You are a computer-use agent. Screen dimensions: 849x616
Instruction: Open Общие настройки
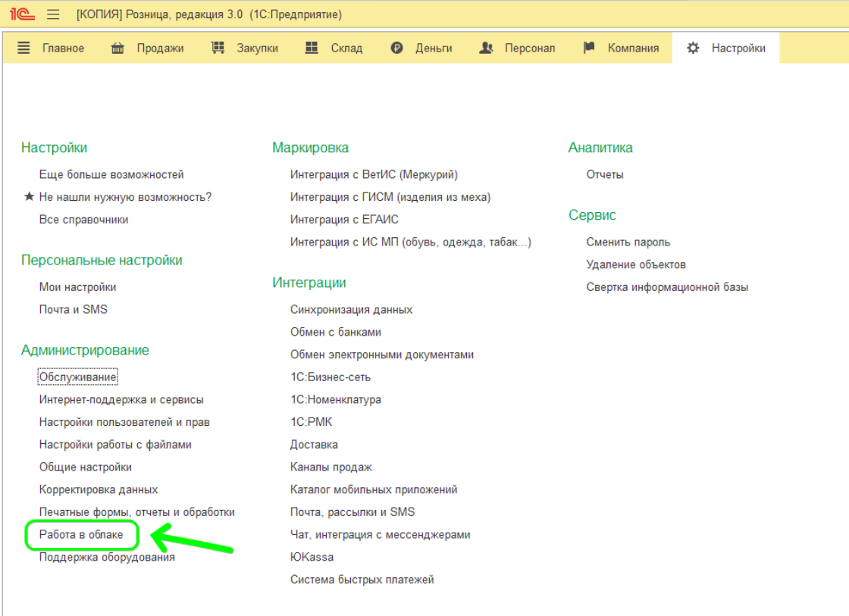tap(85, 467)
